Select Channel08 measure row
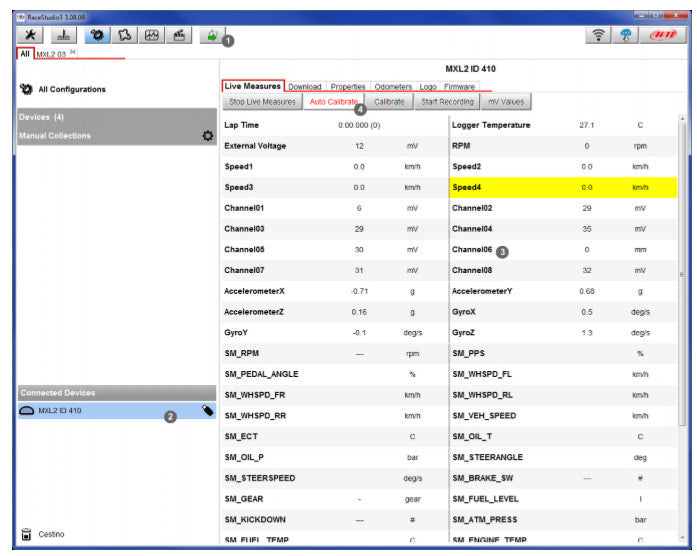 pyautogui.click(x=563, y=271)
